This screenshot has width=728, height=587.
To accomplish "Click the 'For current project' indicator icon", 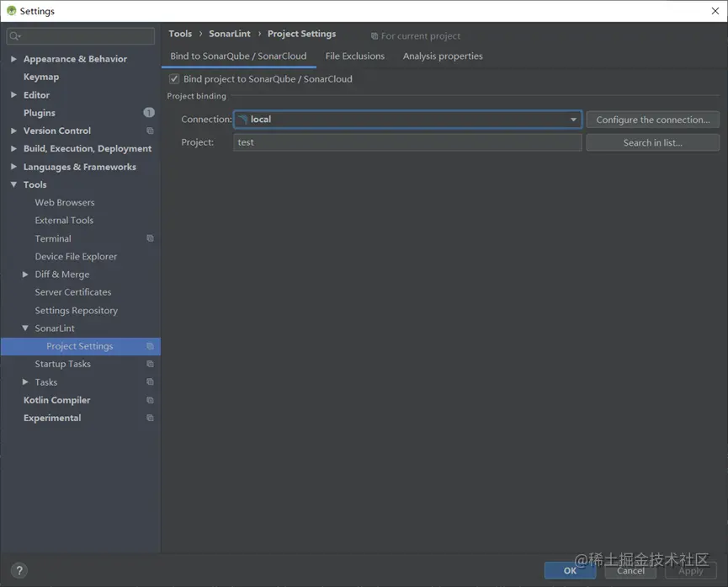I will point(373,35).
